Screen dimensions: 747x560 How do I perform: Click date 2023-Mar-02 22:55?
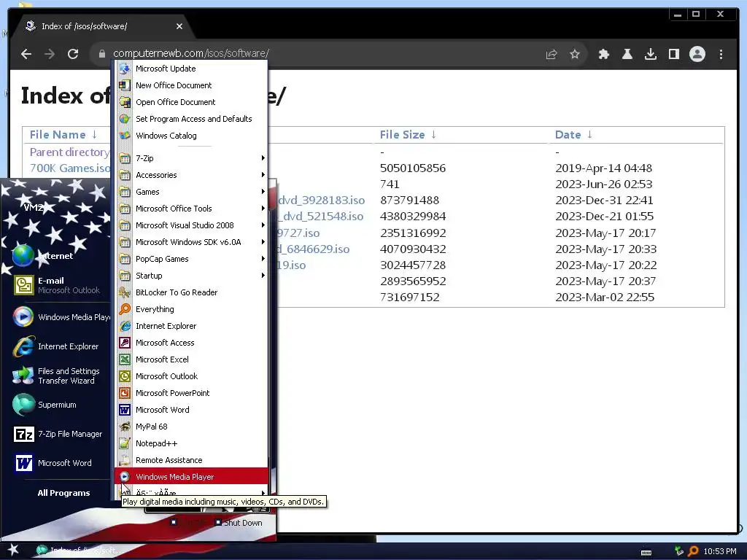(x=605, y=297)
